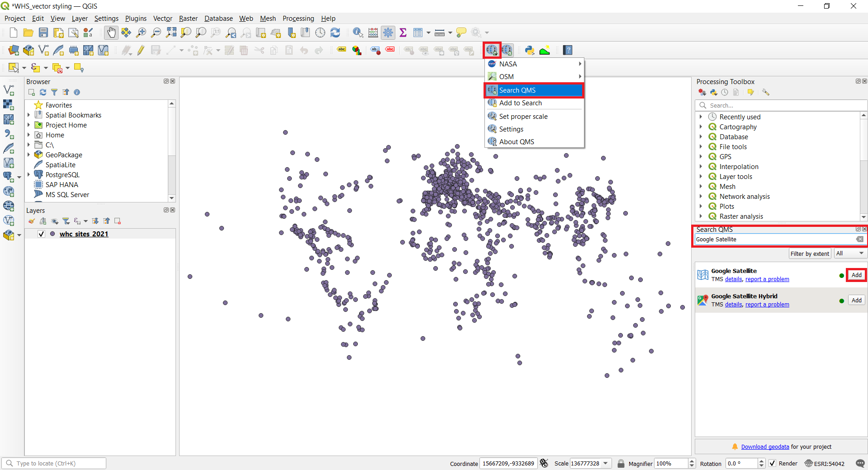Click the Zoom In magnifier tool
This screenshot has width=868, height=470.
tap(141, 33)
